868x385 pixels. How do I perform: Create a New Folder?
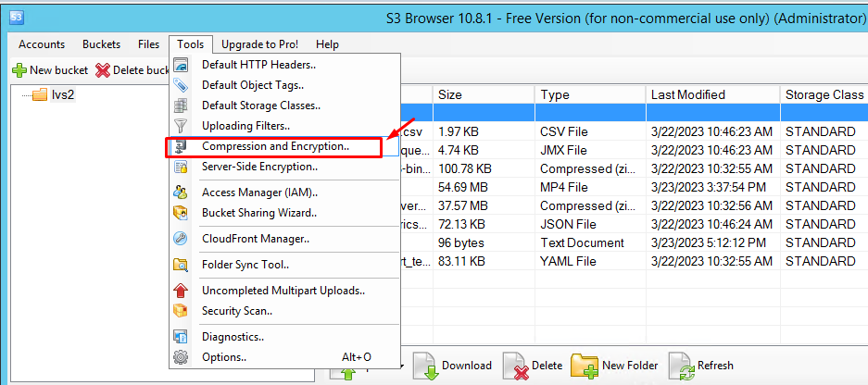coord(614,366)
